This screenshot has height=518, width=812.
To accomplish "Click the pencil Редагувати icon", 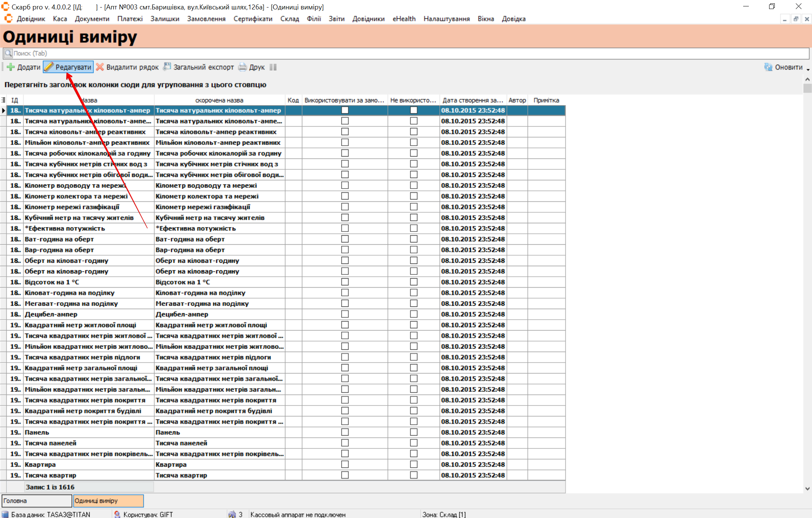I will (x=49, y=67).
